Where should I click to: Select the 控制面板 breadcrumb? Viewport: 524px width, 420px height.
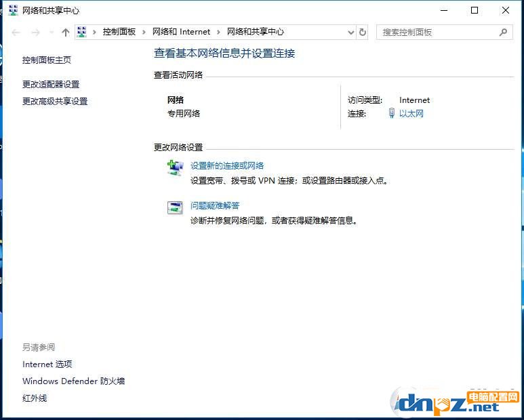pos(119,32)
